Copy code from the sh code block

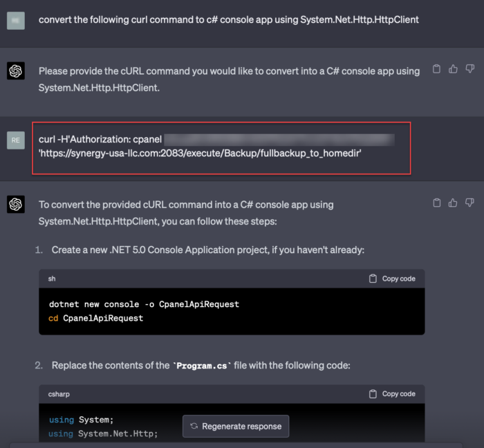click(x=392, y=279)
